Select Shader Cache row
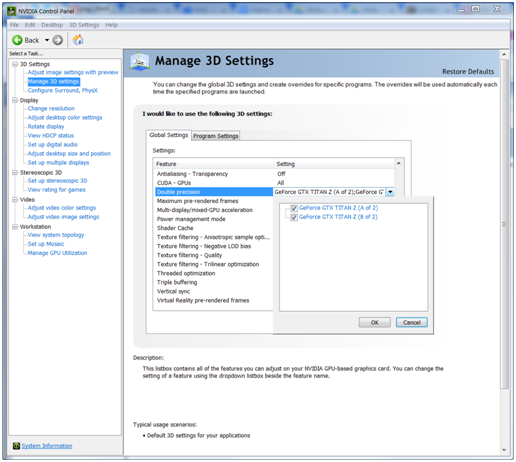This screenshot has height=462, width=516. click(214, 228)
